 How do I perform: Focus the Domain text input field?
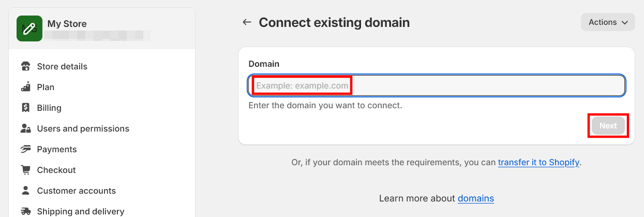point(436,85)
